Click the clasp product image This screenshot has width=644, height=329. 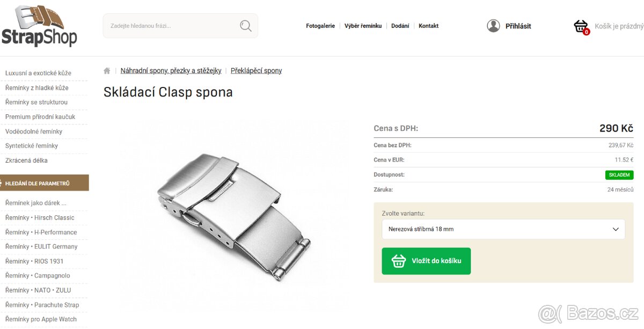coord(234,215)
